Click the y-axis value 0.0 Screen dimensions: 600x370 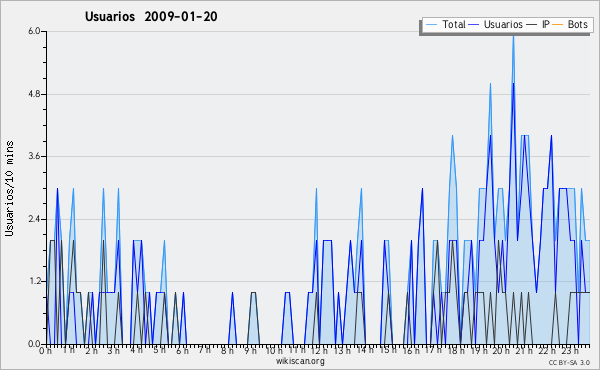click(x=34, y=344)
